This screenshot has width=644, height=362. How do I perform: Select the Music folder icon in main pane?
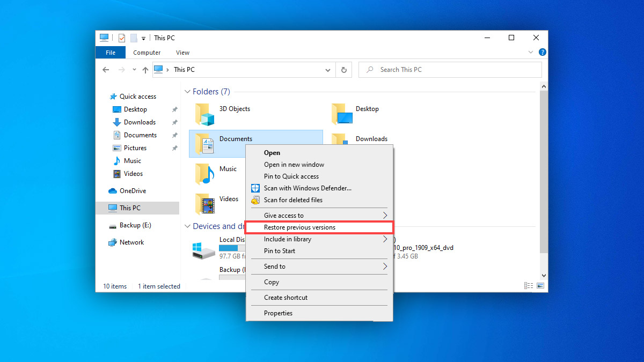click(204, 174)
